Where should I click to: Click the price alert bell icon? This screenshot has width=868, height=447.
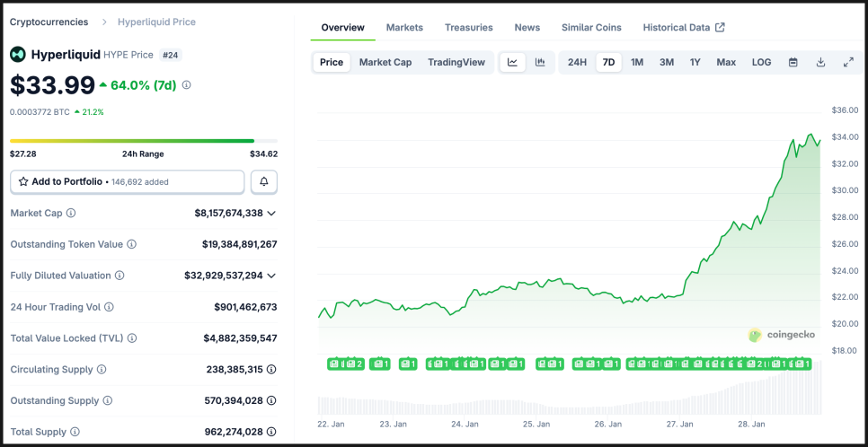tap(264, 181)
